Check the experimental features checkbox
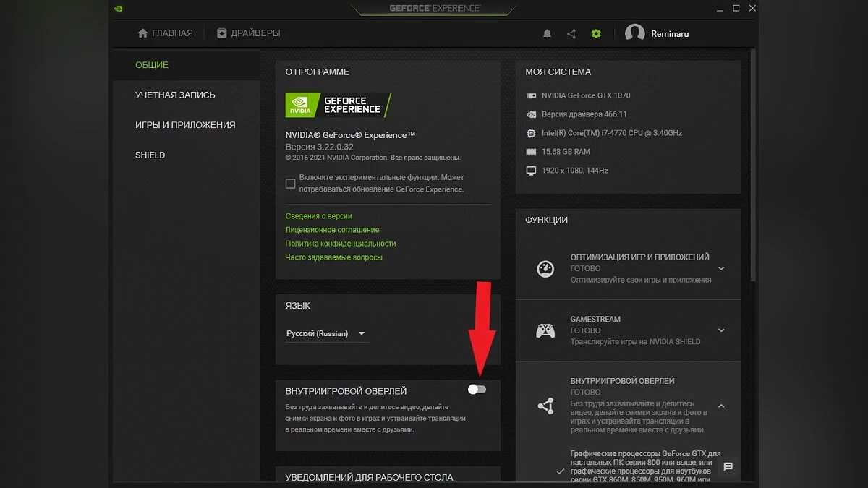868x488 pixels. tap(291, 184)
